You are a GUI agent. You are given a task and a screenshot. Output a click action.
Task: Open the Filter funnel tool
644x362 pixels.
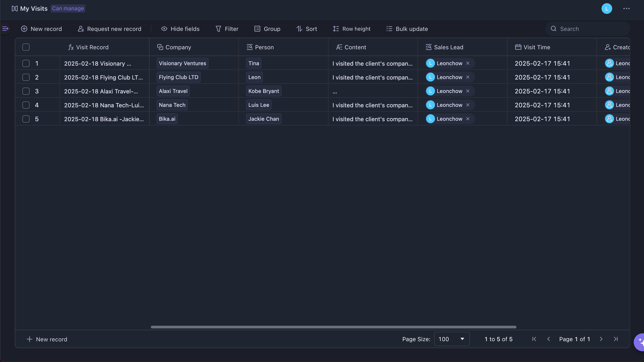click(218, 29)
